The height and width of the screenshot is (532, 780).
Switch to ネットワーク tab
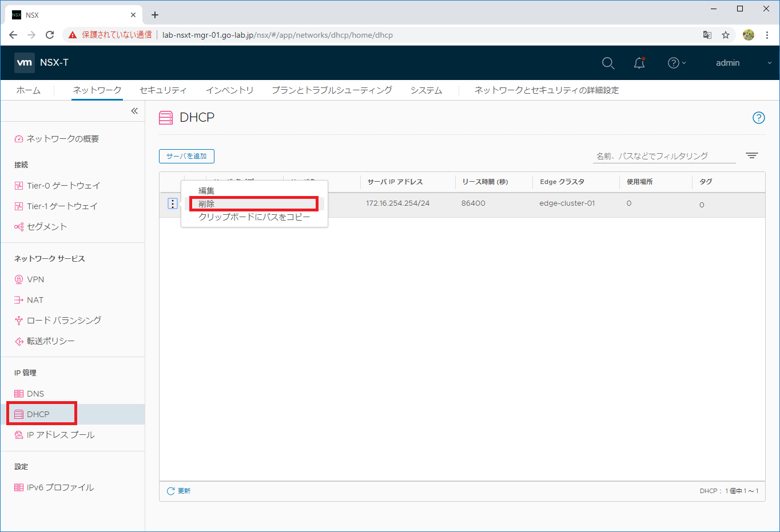point(97,90)
